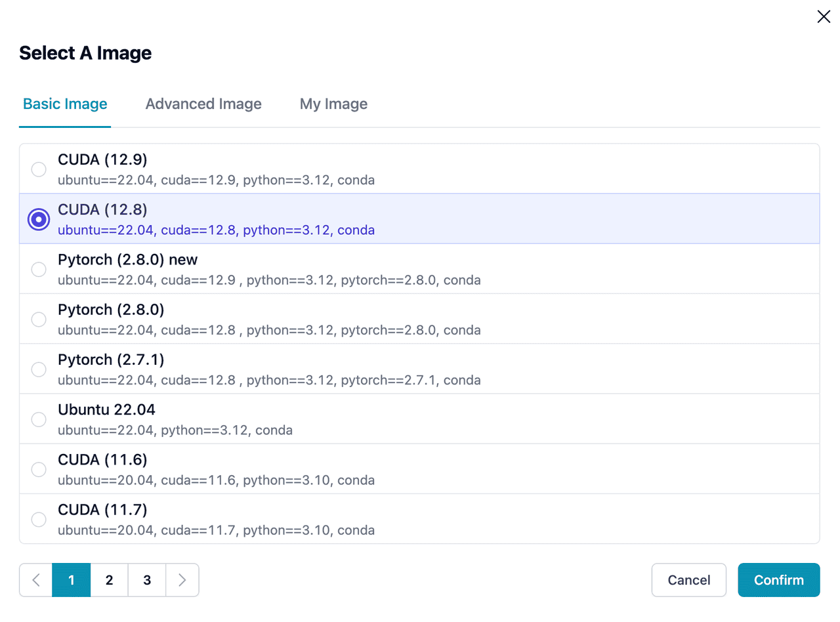Image resolution: width=840 pixels, height=622 pixels.
Task: Select the CUDA (11.6) radio button
Action: pyautogui.click(x=39, y=469)
